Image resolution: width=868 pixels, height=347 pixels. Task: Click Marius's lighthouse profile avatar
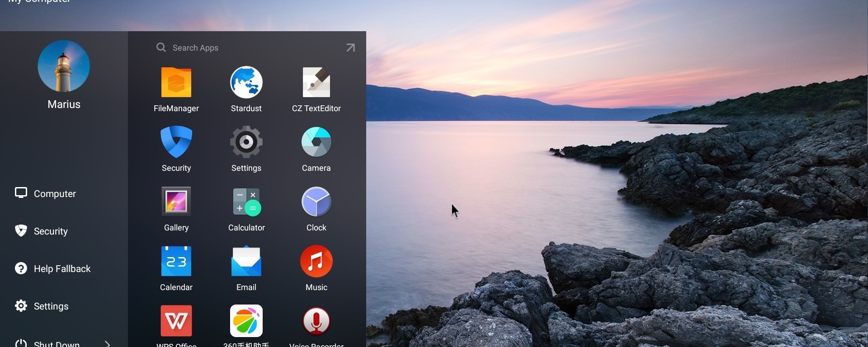pos(64,66)
